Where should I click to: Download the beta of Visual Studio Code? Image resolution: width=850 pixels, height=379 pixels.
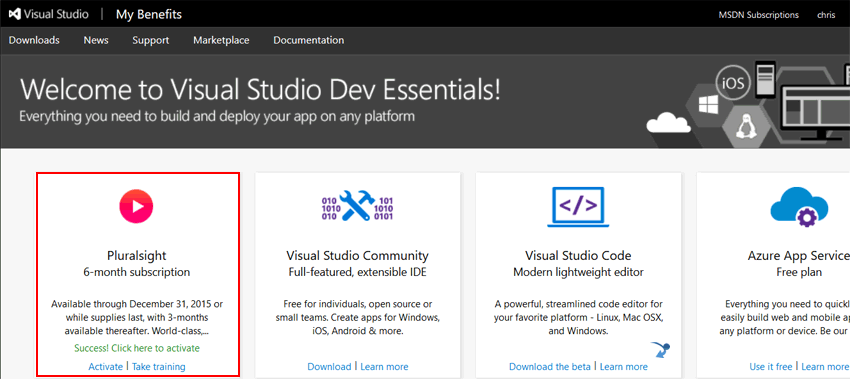point(550,367)
